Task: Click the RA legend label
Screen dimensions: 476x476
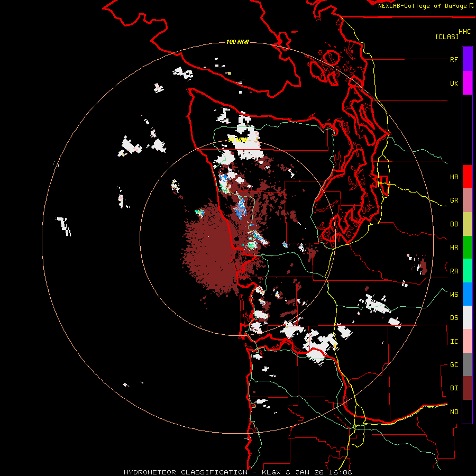Action: coord(454,271)
